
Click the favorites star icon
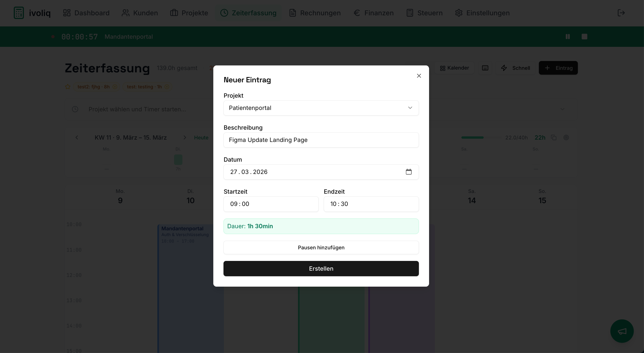[68, 87]
